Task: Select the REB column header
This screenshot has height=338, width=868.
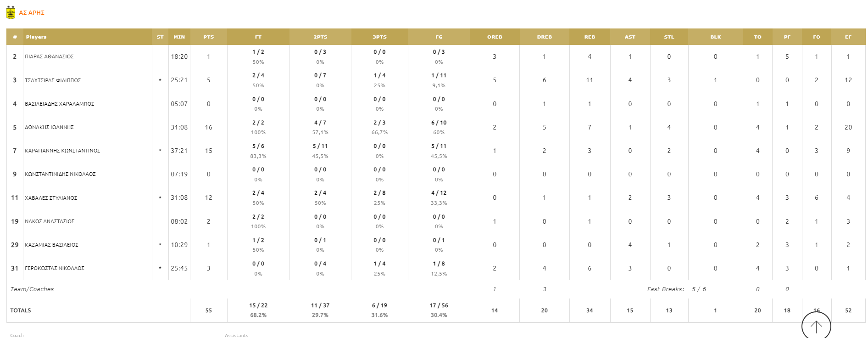Action: (x=589, y=37)
